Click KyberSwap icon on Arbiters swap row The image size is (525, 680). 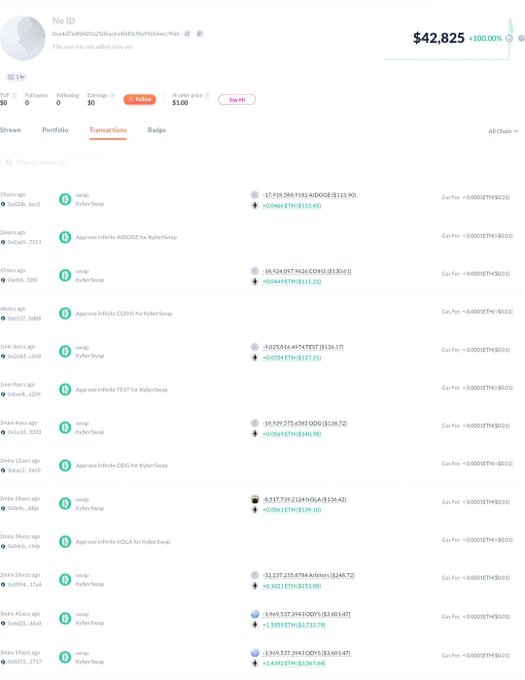pos(65,580)
